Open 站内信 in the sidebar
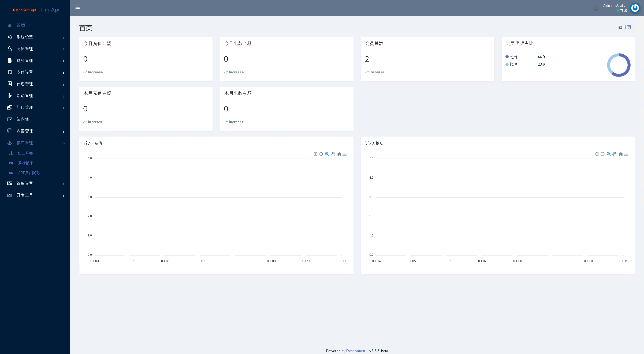Image resolution: width=644 pixels, height=354 pixels. 23,119
